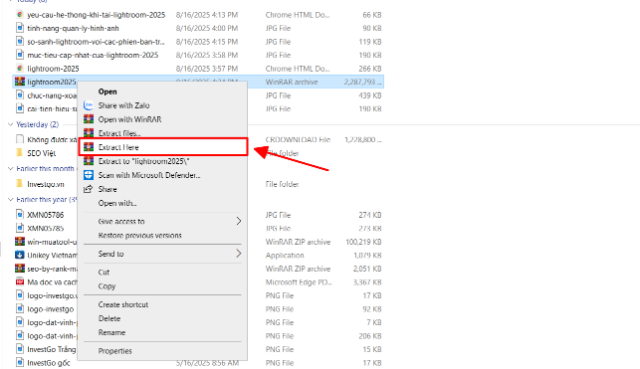Viewport: 640px width, 369px height.
Task: Click blank file icon of Không được xóa
Action: click(x=20, y=139)
